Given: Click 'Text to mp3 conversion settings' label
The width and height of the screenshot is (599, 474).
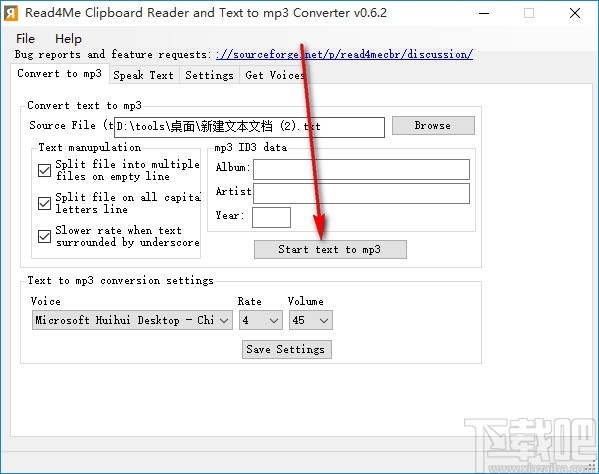Looking at the screenshot, I should click(120, 281).
